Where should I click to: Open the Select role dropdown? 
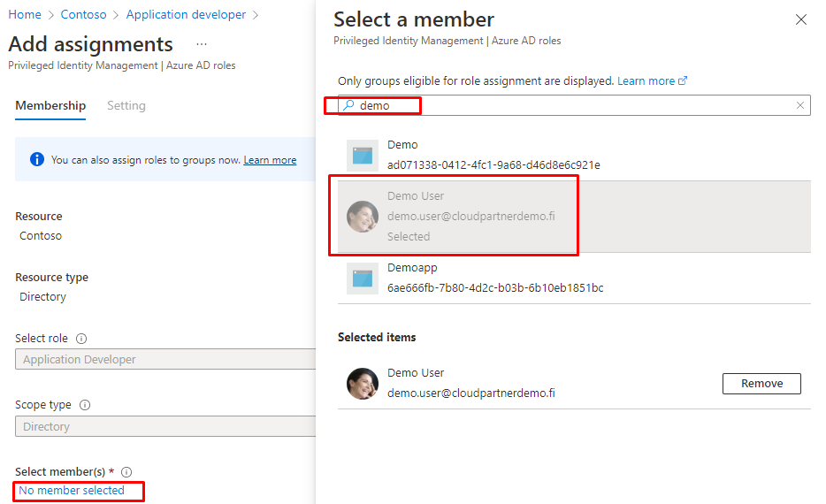pyautogui.click(x=165, y=360)
